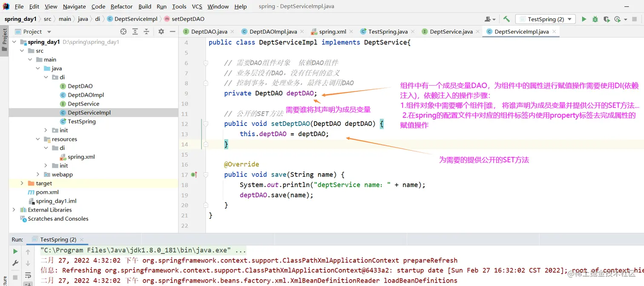Run TestSpring with the green play button
This screenshot has width=644, height=286.
(x=584, y=19)
